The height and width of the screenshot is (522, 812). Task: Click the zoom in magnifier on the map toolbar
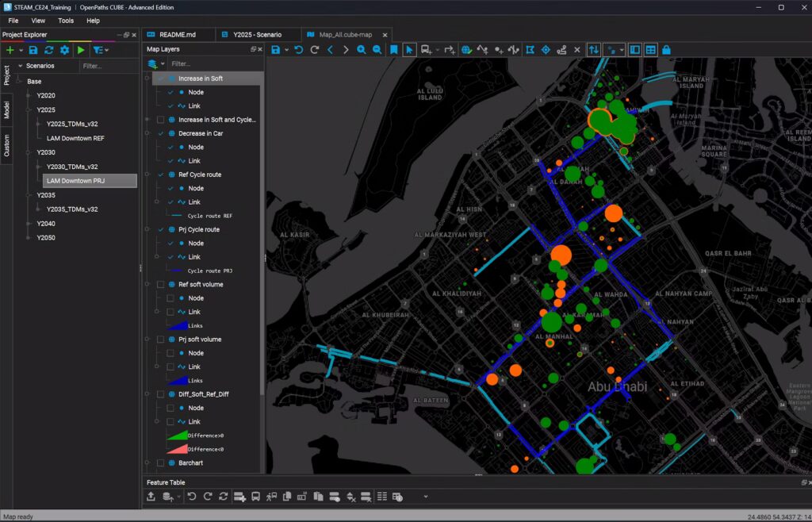click(361, 49)
